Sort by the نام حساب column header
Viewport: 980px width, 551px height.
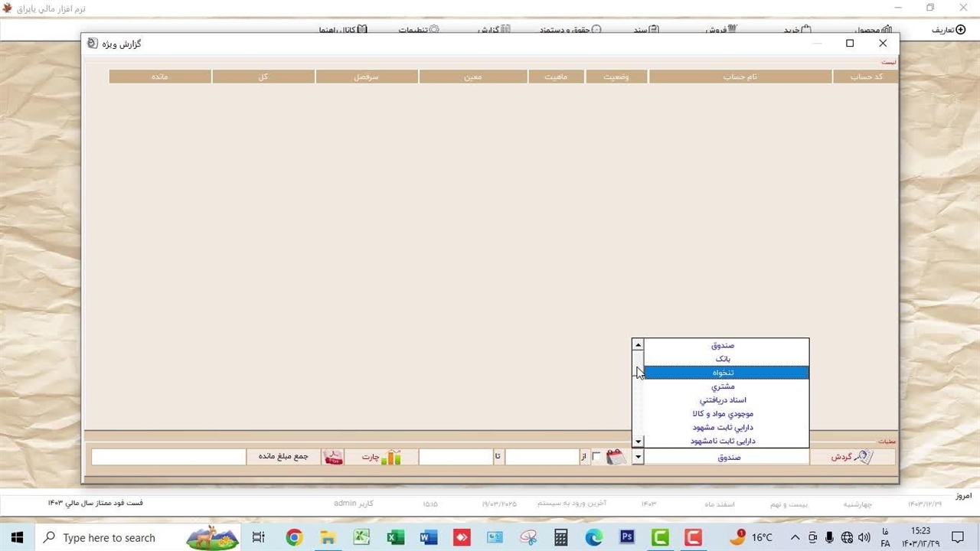pyautogui.click(x=740, y=77)
